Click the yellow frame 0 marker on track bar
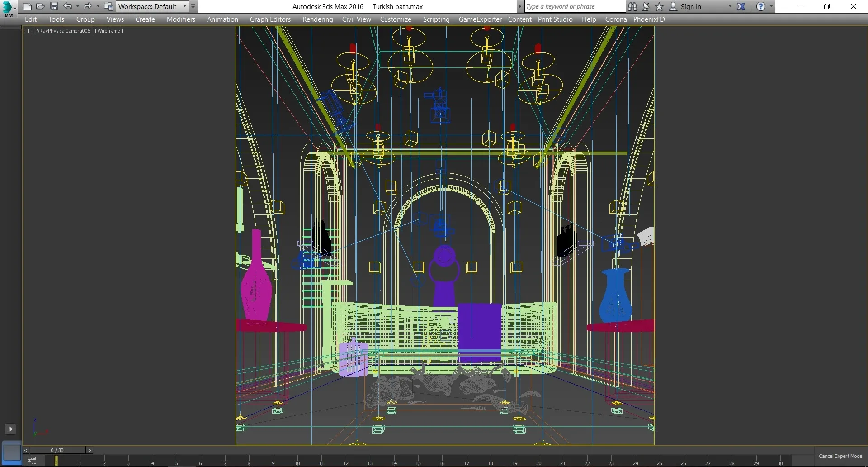 [x=56, y=461]
